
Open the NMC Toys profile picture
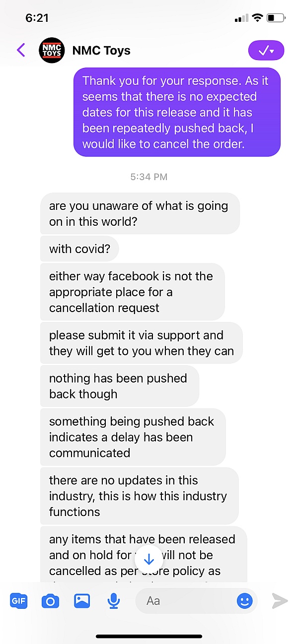tap(52, 50)
